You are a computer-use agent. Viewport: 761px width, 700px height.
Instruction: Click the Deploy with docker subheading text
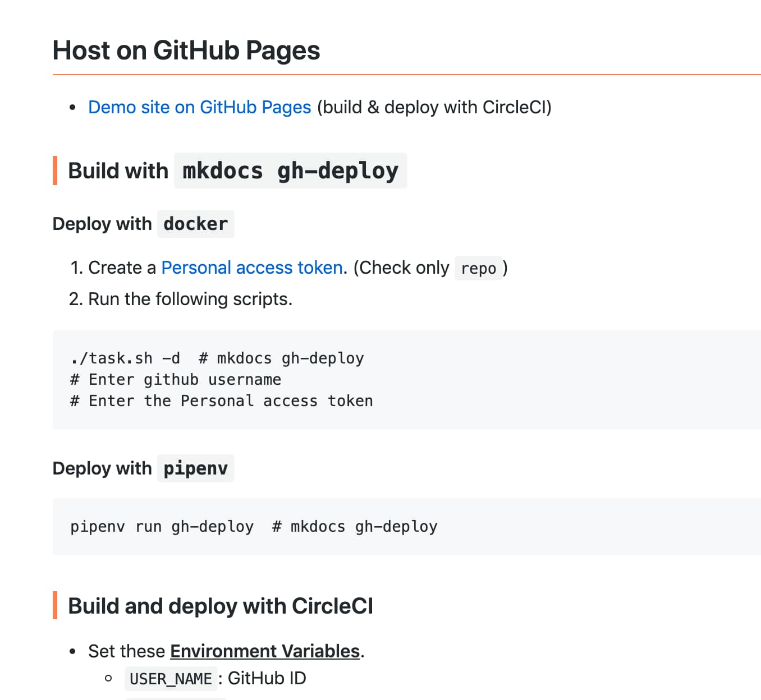(x=102, y=224)
